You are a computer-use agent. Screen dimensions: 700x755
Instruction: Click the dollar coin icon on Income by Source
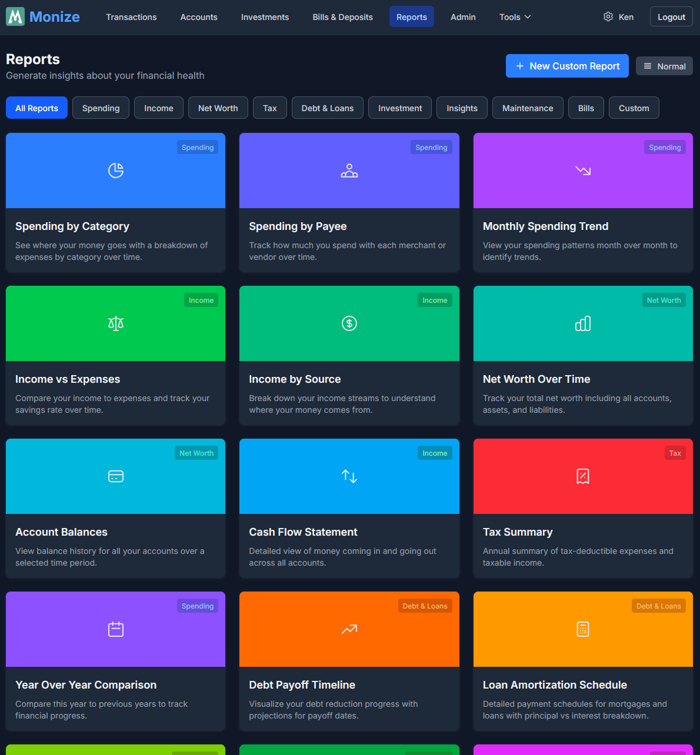[349, 323]
